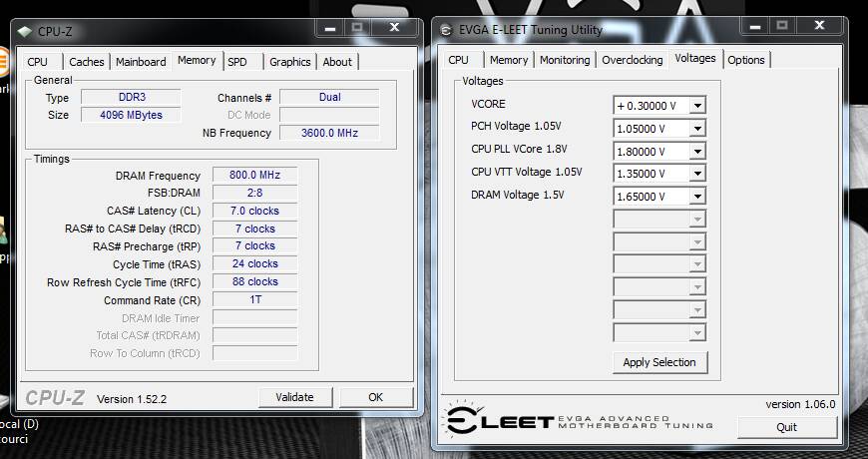Click the Channels # Dual field

(x=329, y=98)
